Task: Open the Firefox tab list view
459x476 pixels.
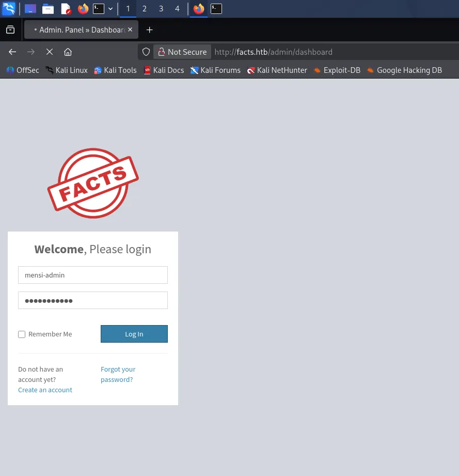Action: click(10, 30)
